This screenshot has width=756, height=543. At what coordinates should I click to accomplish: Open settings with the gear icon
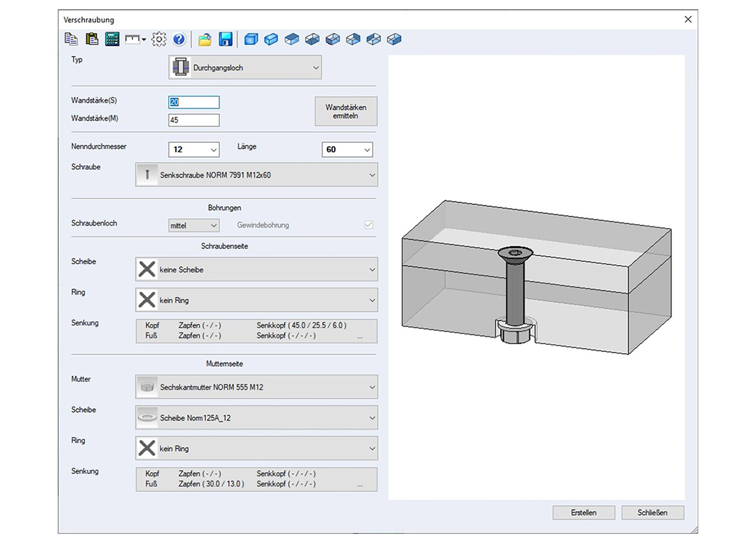tap(159, 40)
